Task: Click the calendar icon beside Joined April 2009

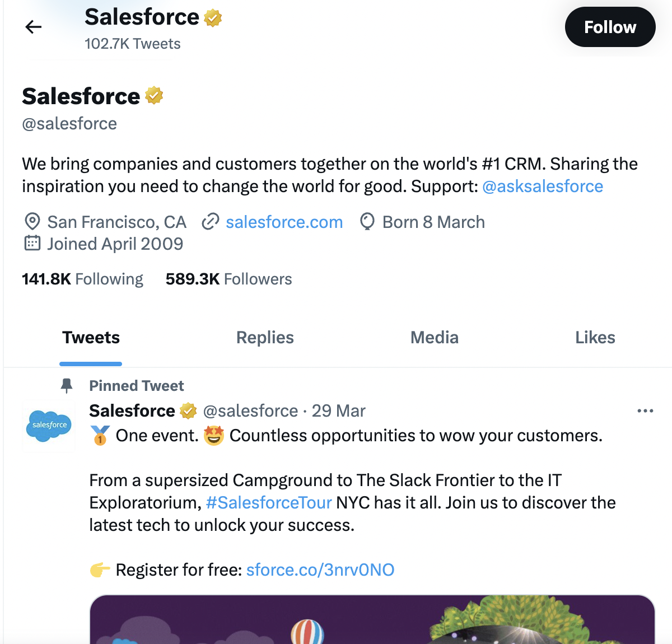Action: click(x=32, y=243)
